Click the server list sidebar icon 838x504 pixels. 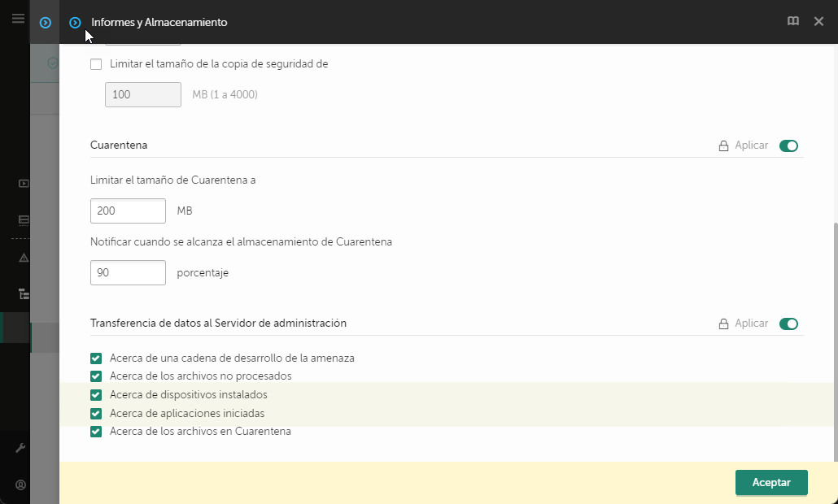(x=24, y=219)
